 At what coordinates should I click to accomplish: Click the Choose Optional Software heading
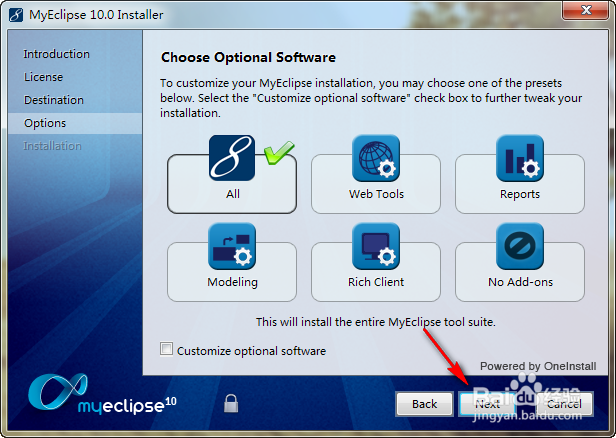click(248, 57)
